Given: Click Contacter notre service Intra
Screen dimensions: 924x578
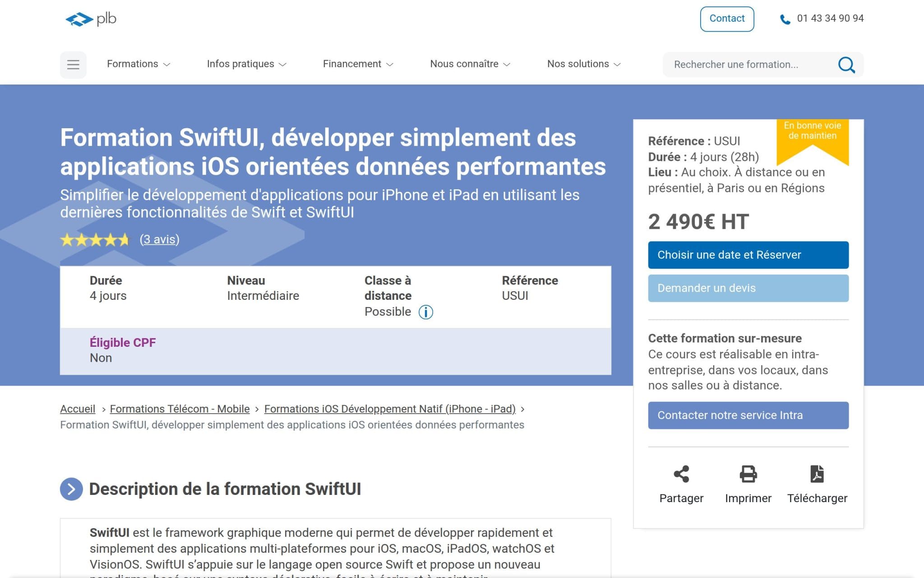Looking at the screenshot, I should [748, 415].
